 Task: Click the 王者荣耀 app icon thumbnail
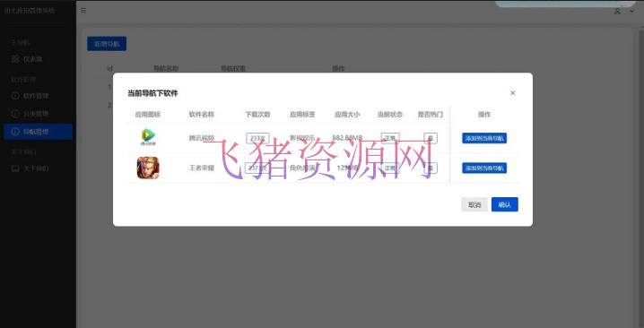click(148, 168)
